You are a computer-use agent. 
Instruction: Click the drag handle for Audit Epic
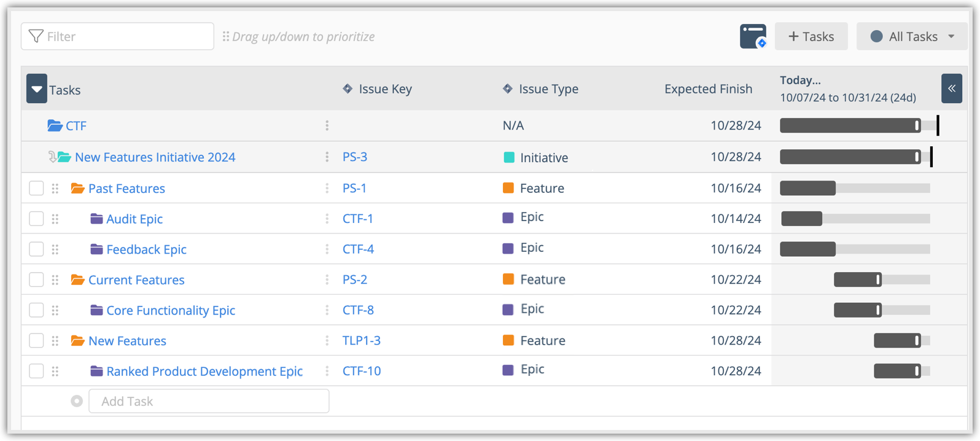pyautogui.click(x=55, y=219)
